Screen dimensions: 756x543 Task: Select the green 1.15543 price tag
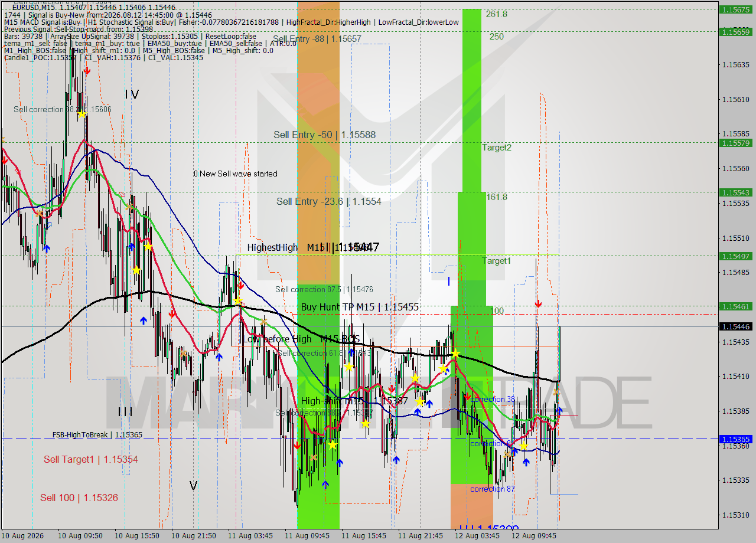[x=735, y=192]
